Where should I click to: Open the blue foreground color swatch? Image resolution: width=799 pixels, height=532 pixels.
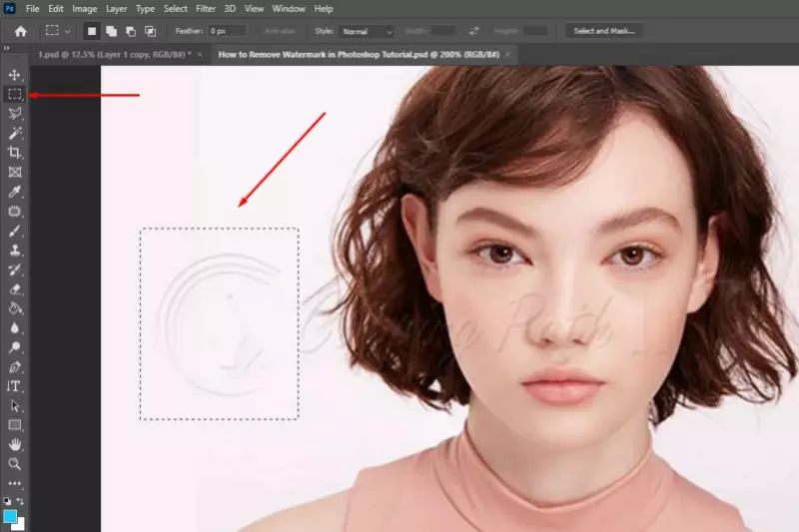tap(9, 516)
